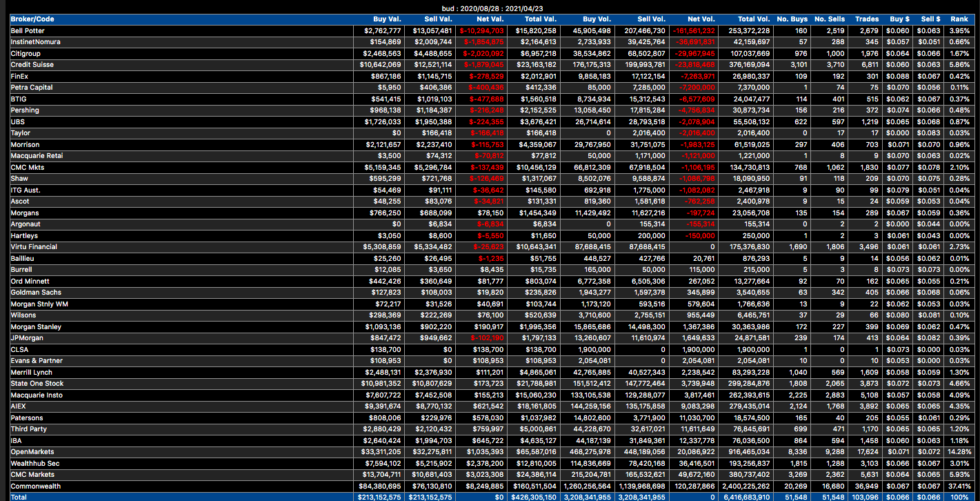Screen dimensions: 980x501
Task: Select the Patersons broker name
Action: coord(26,417)
